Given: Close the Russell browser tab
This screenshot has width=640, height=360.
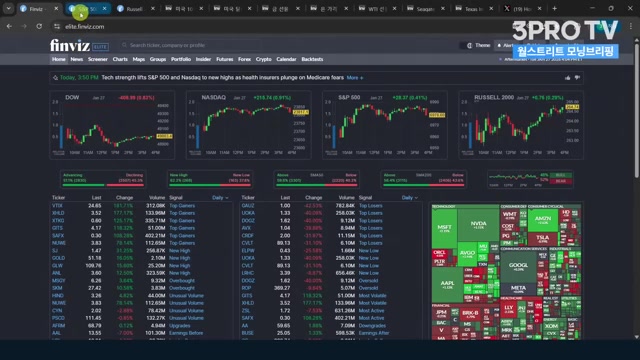Looking at the screenshot, I should 153,8.
